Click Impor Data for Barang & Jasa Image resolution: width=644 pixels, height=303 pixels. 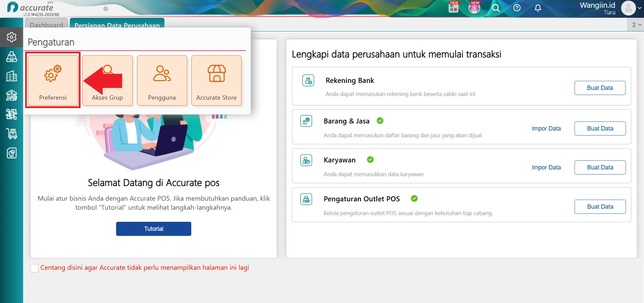(x=546, y=129)
